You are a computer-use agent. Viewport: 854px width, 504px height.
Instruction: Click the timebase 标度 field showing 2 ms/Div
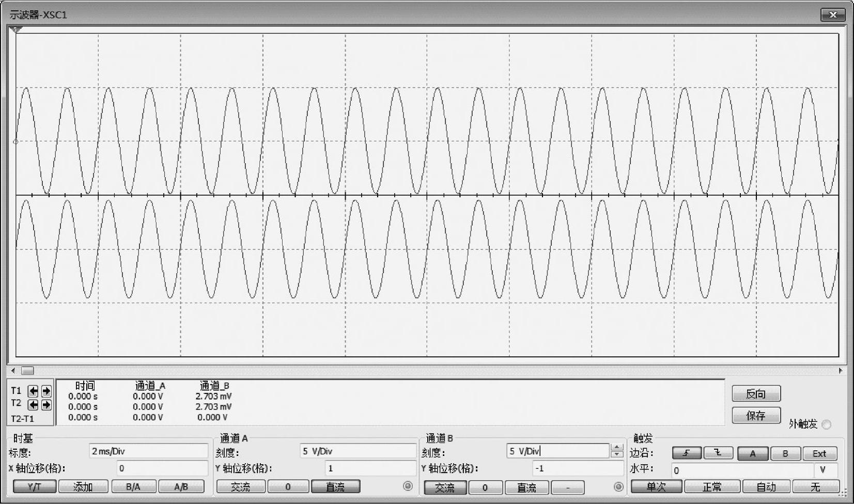149,451
